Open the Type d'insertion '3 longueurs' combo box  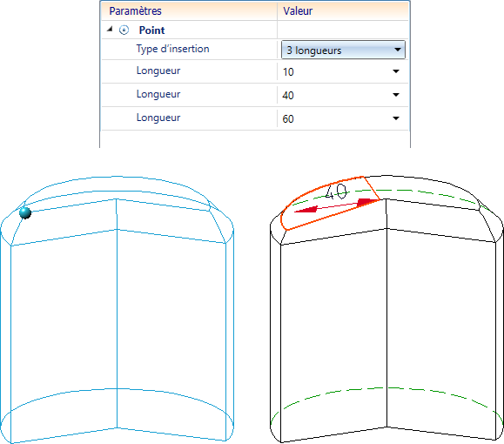343,50
